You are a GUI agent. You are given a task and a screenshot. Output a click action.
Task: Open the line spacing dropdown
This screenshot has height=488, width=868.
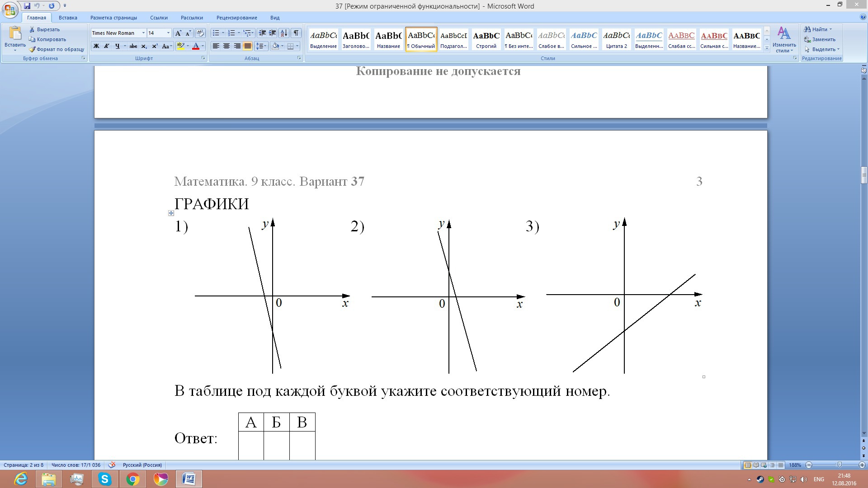[x=261, y=46]
